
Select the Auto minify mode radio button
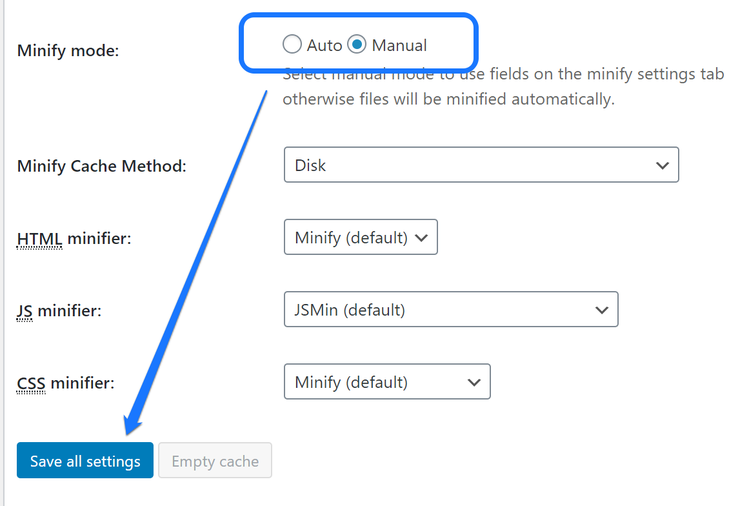[292, 44]
